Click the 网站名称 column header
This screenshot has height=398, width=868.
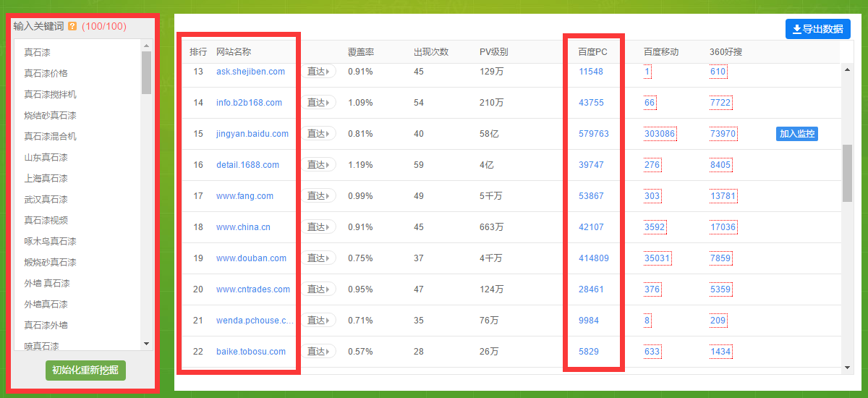click(234, 52)
